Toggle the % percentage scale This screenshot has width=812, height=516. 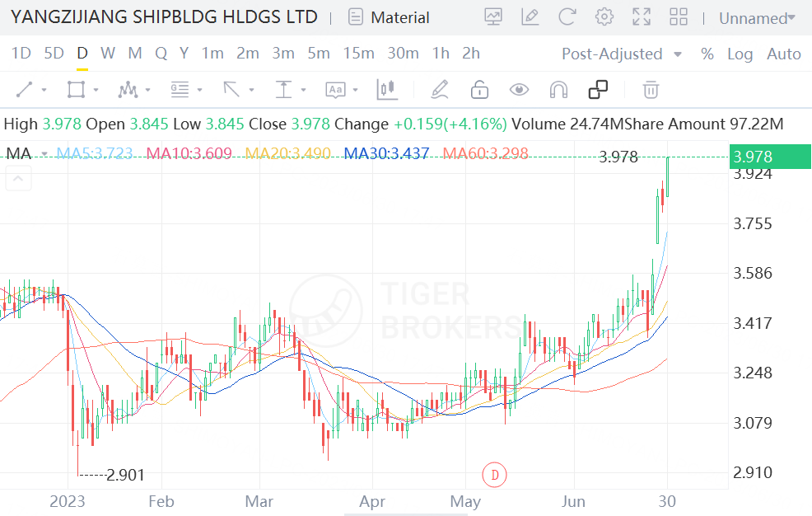click(707, 54)
